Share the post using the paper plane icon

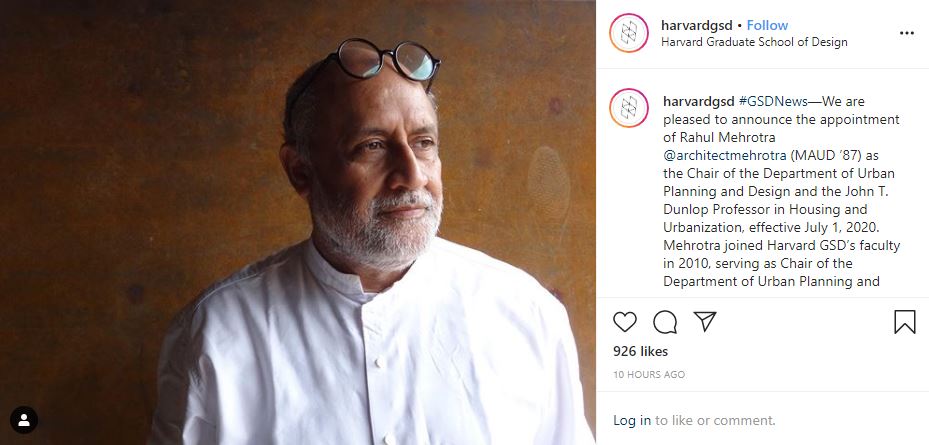click(705, 322)
